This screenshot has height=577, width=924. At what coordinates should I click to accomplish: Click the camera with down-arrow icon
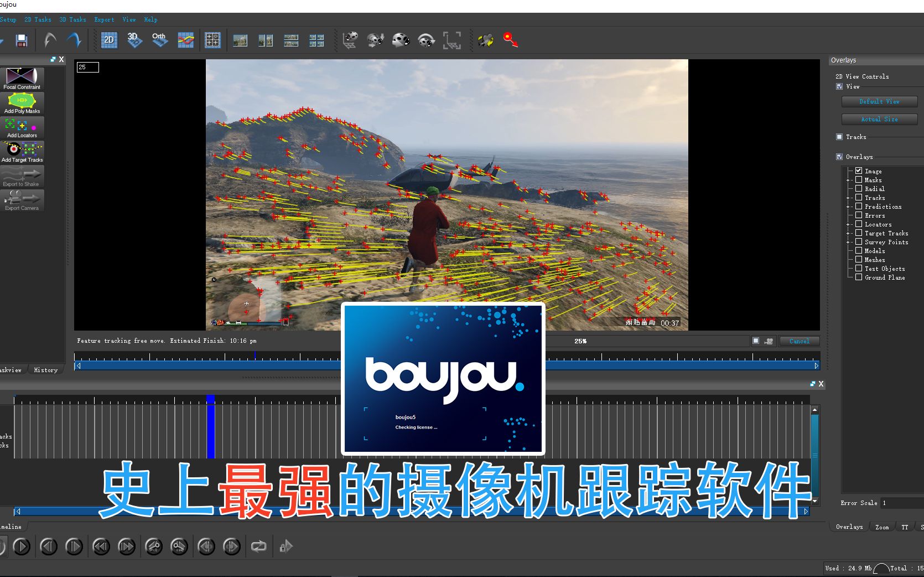point(376,40)
